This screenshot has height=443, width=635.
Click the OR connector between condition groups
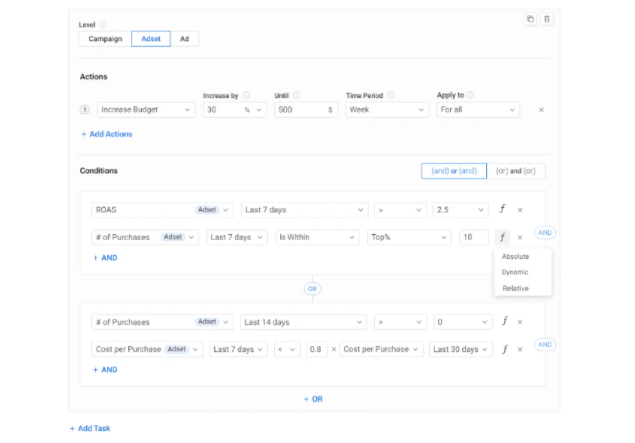pos(312,289)
